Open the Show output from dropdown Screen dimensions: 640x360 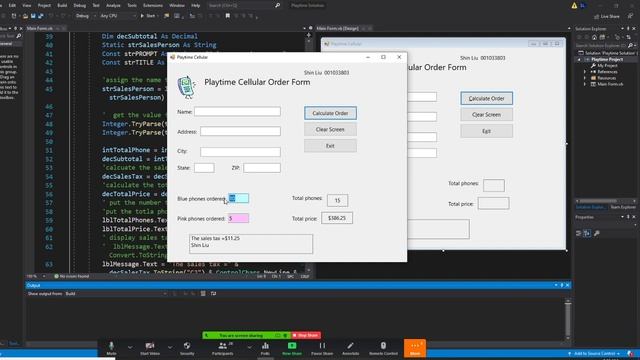click(116, 293)
